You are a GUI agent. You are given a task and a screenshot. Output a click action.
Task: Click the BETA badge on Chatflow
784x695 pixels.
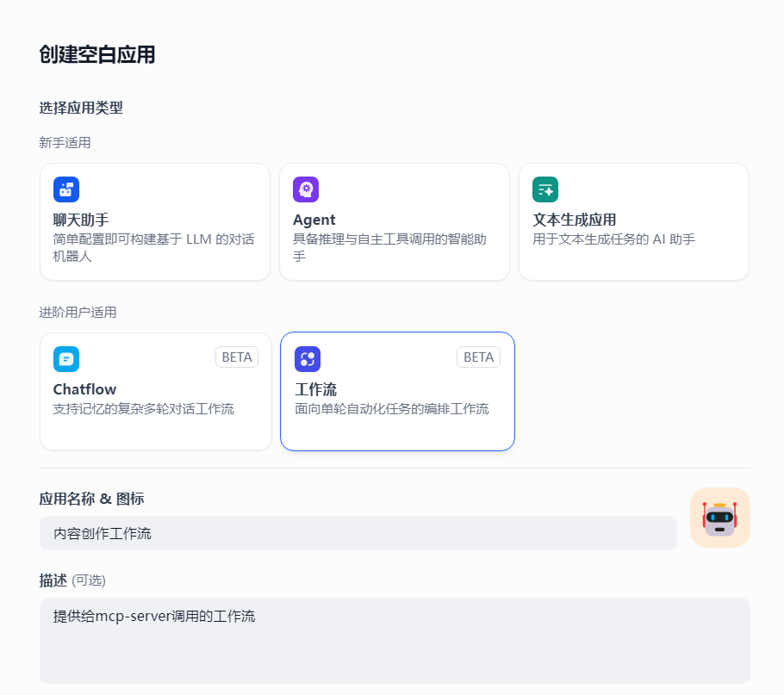tap(237, 357)
